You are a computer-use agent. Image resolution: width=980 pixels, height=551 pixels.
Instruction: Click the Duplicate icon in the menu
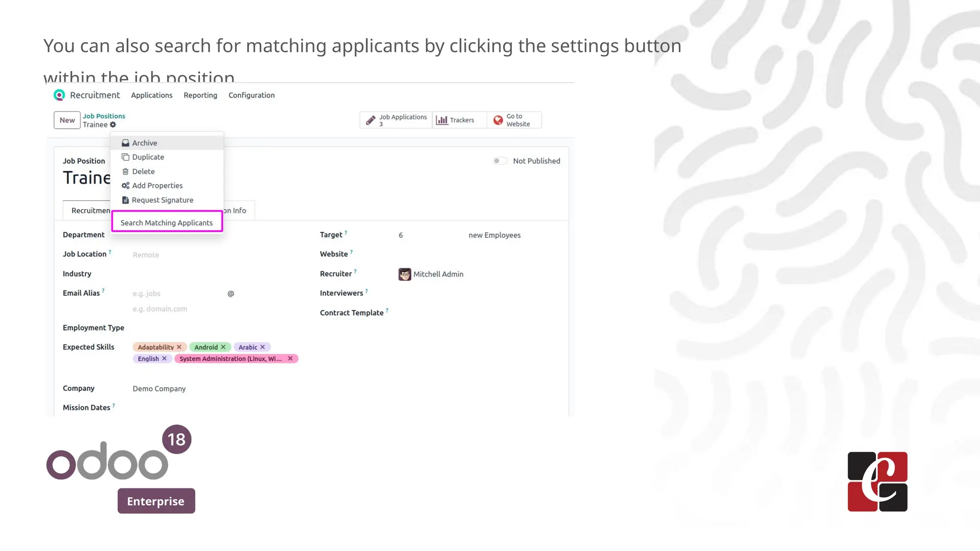(x=125, y=157)
